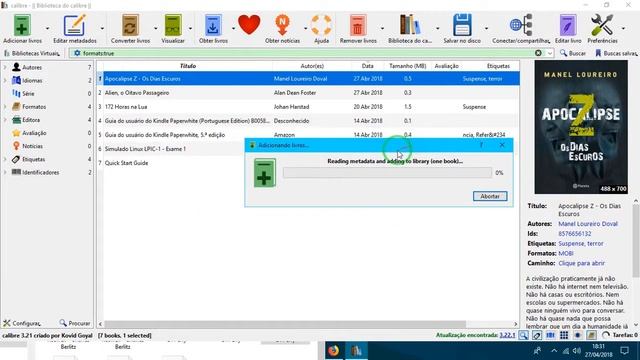The width and height of the screenshot is (640, 360).
Task: Click the calibre taskbar icon
Action: click(x=356, y=351)
